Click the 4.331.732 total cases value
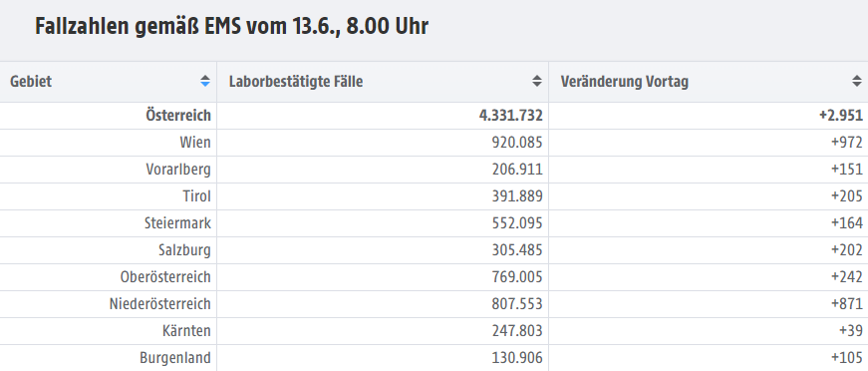This screenshot has height=371, width=868. pos(511,115)
